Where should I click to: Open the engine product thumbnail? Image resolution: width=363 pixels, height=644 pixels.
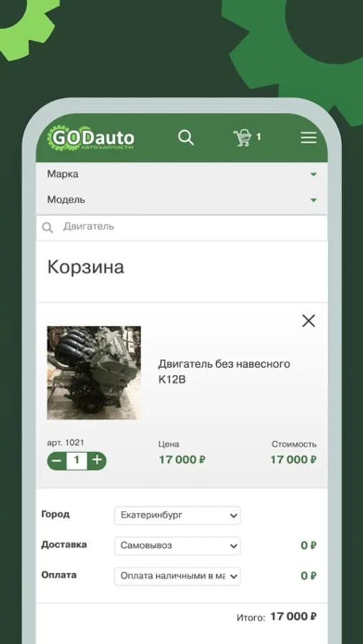tap(94, 373)
